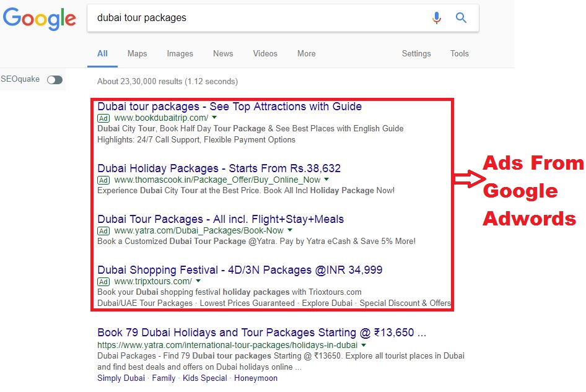Click the Dubai/UAE Tour Packages sitelink
Screen dimensions: 586x392
(x=145, y=303)
